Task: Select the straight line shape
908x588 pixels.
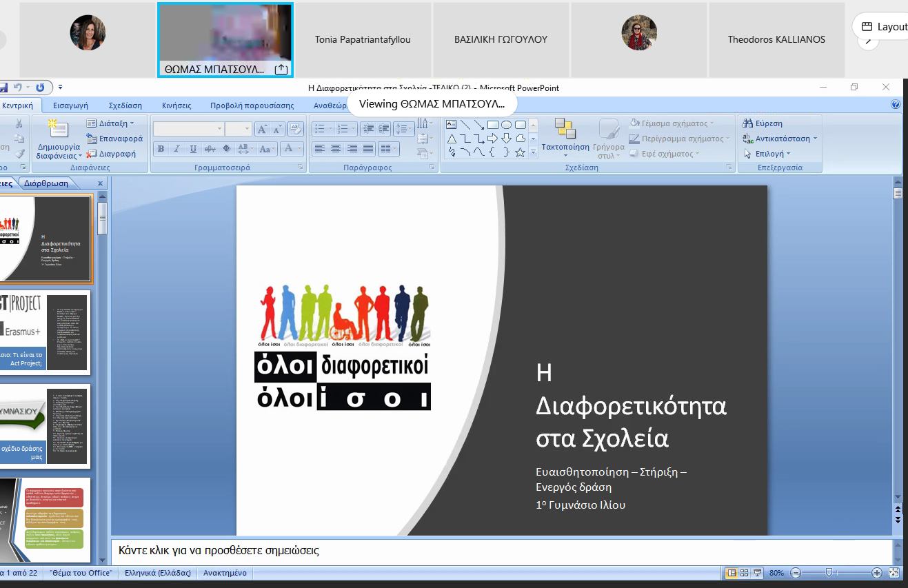Action: 465,125
